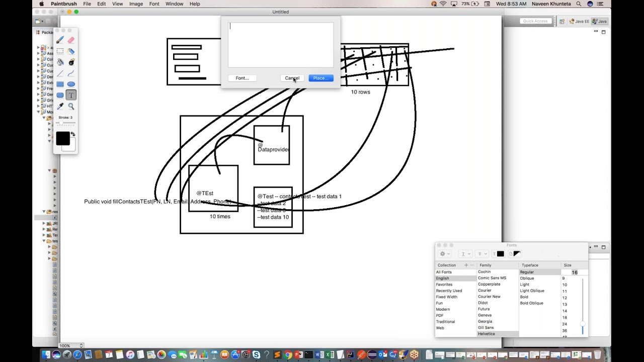Open the View menu
The image size is (644, 362).
pyautogui.click(x=117, y=4)
